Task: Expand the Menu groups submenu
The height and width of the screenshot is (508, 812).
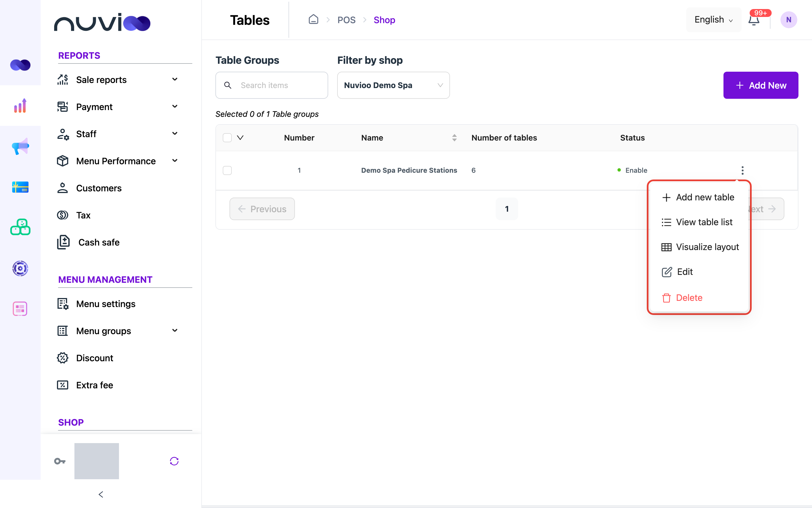Action: coord(175,330)
